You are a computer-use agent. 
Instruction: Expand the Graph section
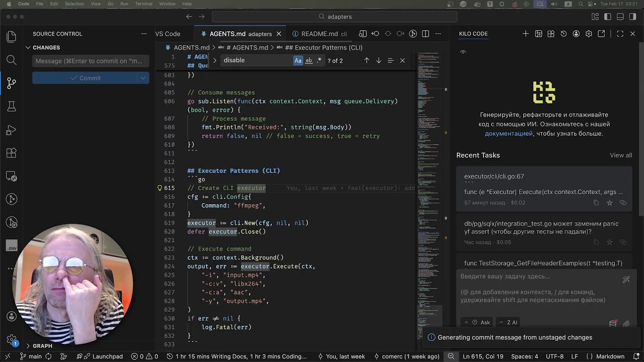39,346
